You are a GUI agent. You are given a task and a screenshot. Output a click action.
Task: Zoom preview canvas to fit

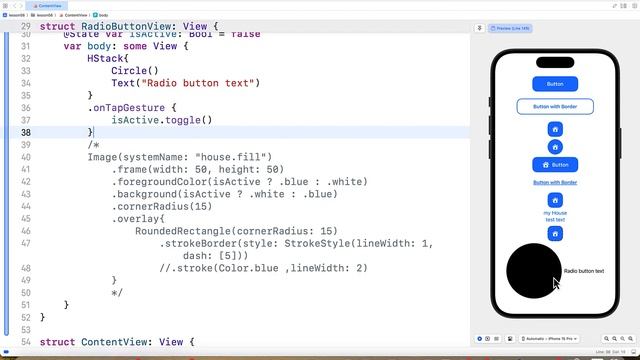pos(622,339)
